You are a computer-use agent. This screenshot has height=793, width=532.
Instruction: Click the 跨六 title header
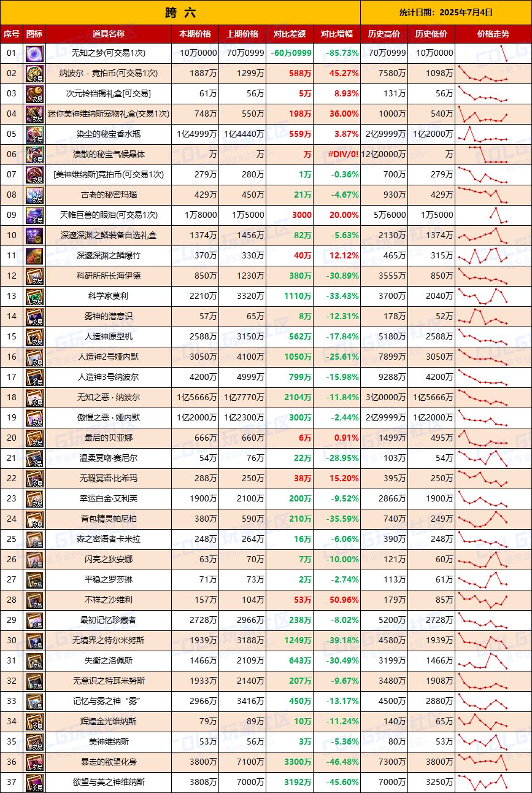180,12
